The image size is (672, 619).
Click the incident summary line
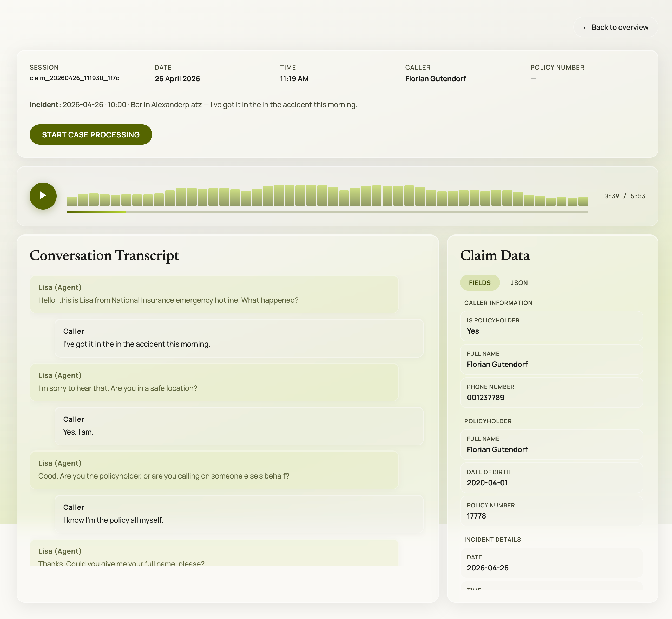click(x=193, y=104)
